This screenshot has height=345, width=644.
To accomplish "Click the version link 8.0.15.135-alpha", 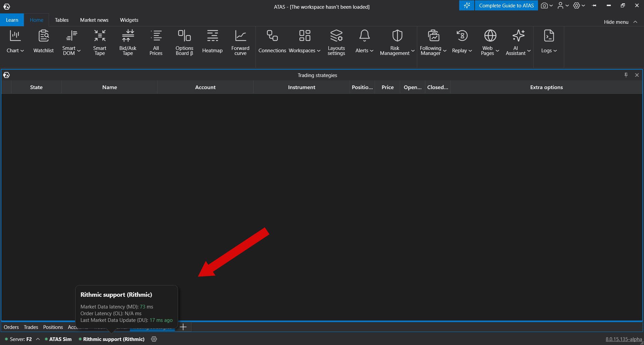I will tap(624, 339).
